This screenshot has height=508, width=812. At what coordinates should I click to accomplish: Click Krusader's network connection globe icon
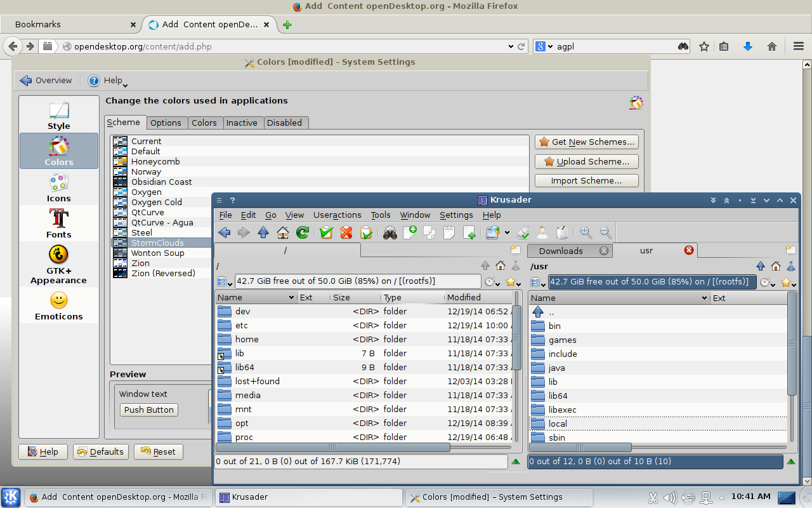(493, 232)
